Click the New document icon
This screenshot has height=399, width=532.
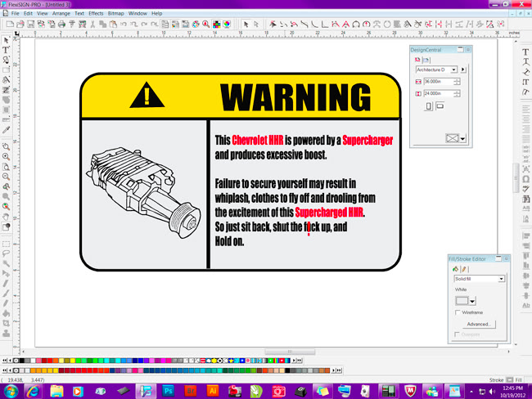10,24
